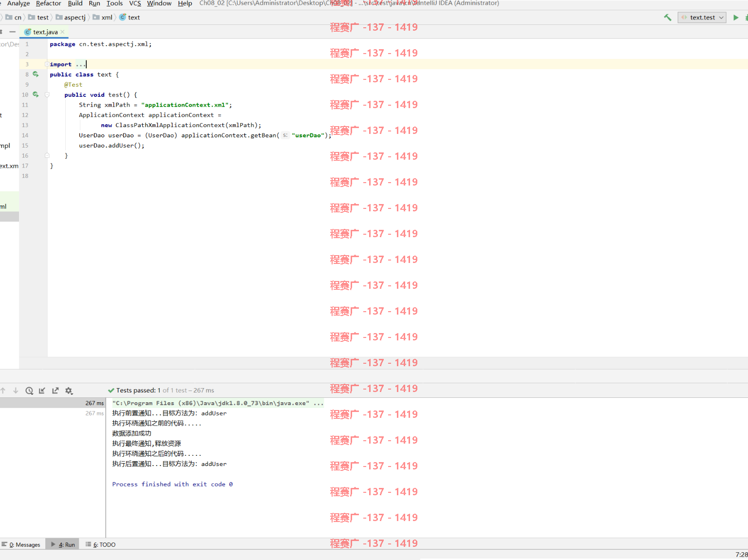Viewport: 748px width, 560px height.
Task: Click console line '执行最终通知,释放资源'
Action: 147,444
